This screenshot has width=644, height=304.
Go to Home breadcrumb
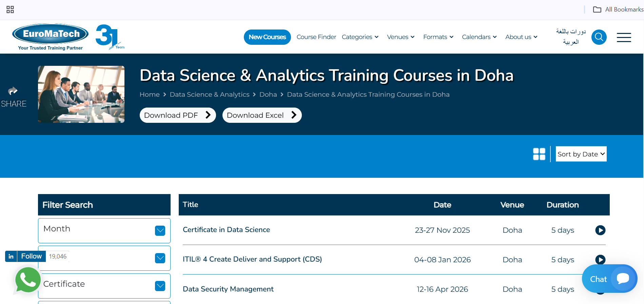point(150,95)
